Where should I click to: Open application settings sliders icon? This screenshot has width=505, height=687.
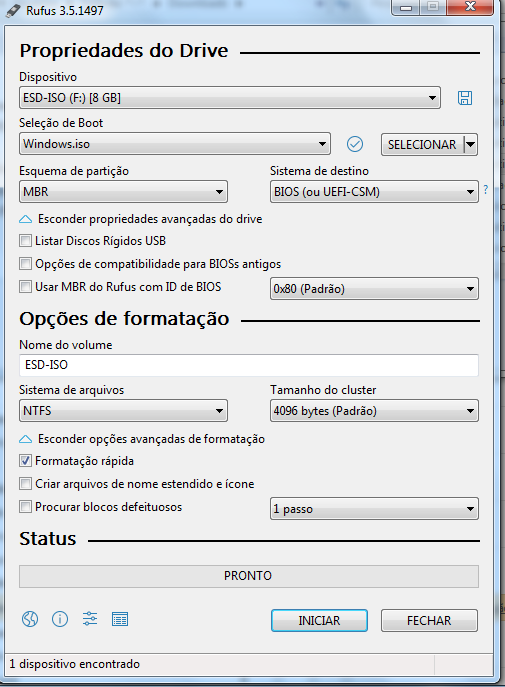click(x=90, y=619)
